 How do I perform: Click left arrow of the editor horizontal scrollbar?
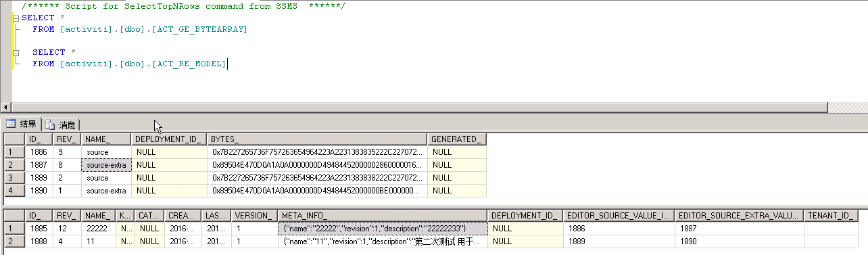tap(6, 107)
